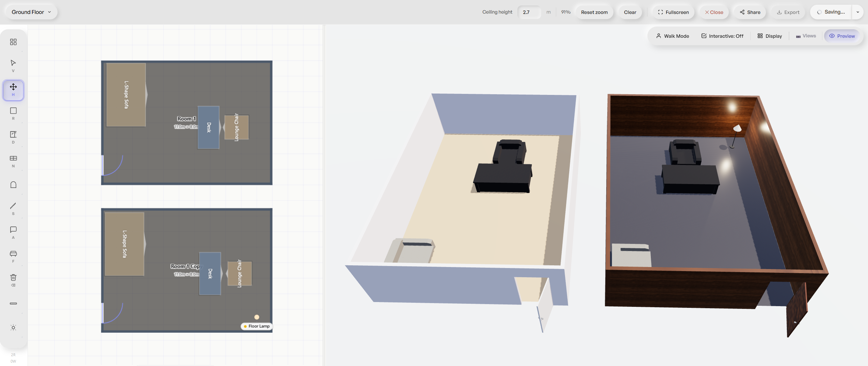Click the floor lamp light dot marker
Screen dimensions: 868x366
point(257,317)
